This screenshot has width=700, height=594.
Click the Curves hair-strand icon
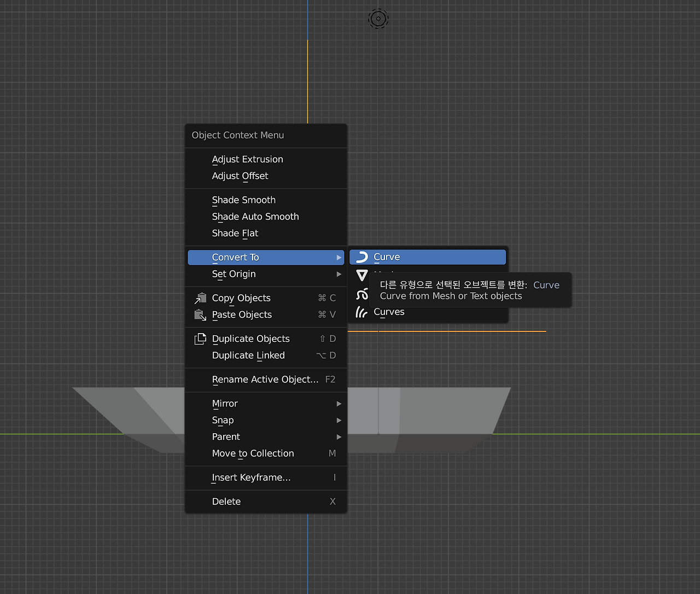(362, 312)
